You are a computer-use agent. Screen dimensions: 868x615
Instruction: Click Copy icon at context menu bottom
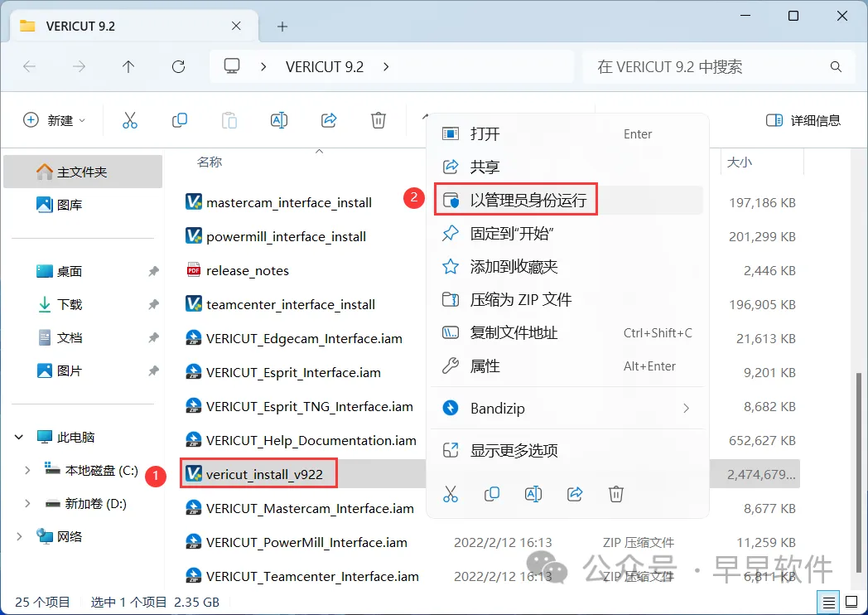[x=492, y=494]
